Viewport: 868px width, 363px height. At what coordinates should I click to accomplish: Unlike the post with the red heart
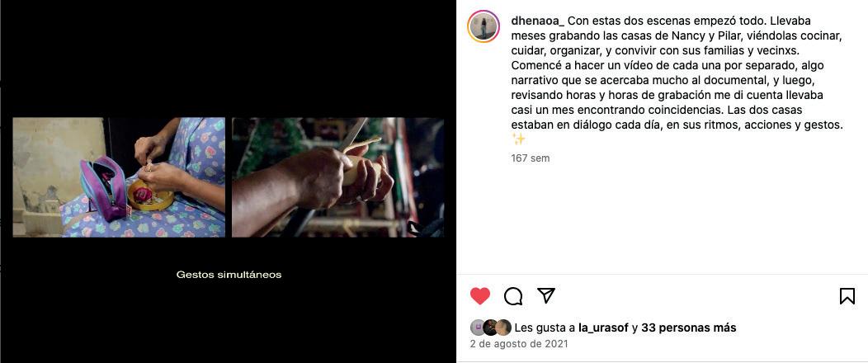(x=480, y=296)
